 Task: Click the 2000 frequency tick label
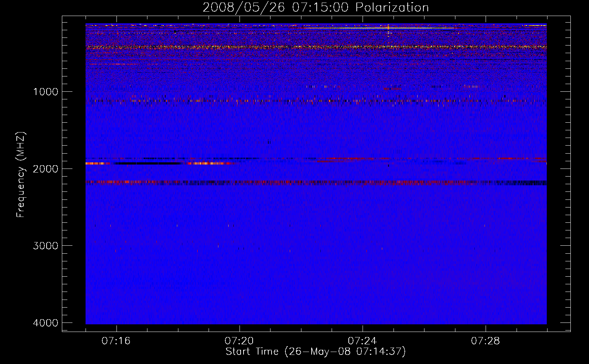tap(46, 169)
